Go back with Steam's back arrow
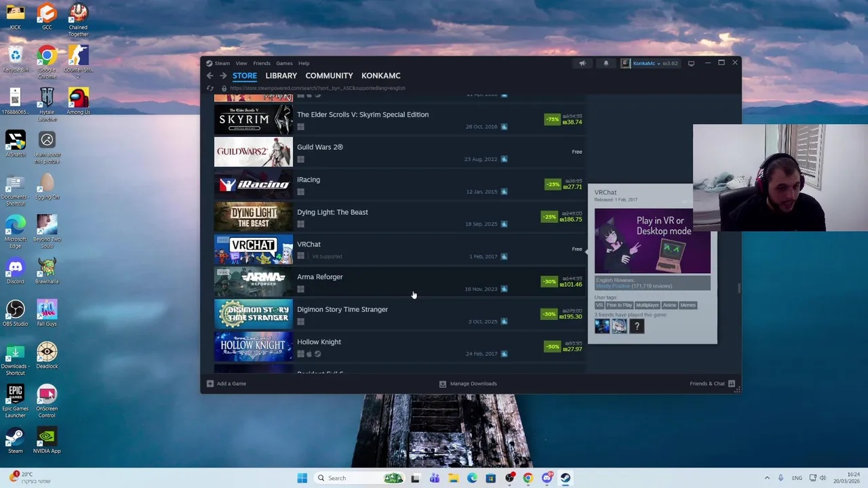 click(x=210, y=76)
